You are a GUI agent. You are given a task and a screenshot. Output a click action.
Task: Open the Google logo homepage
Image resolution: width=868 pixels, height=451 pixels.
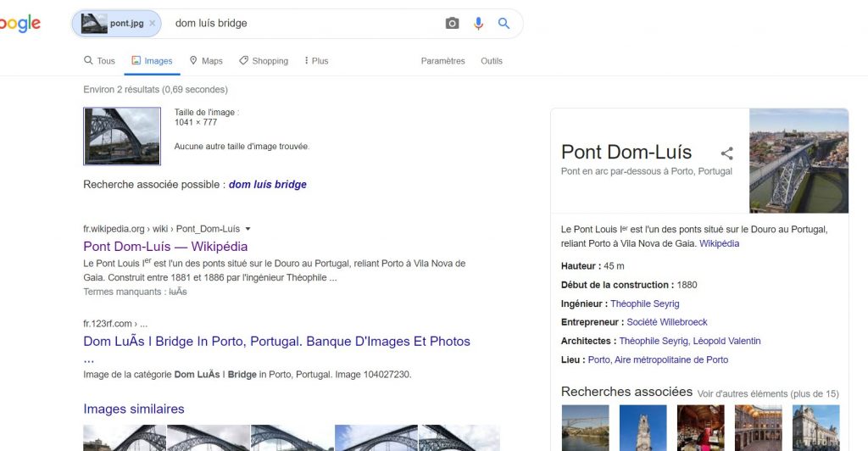point(19,24)
